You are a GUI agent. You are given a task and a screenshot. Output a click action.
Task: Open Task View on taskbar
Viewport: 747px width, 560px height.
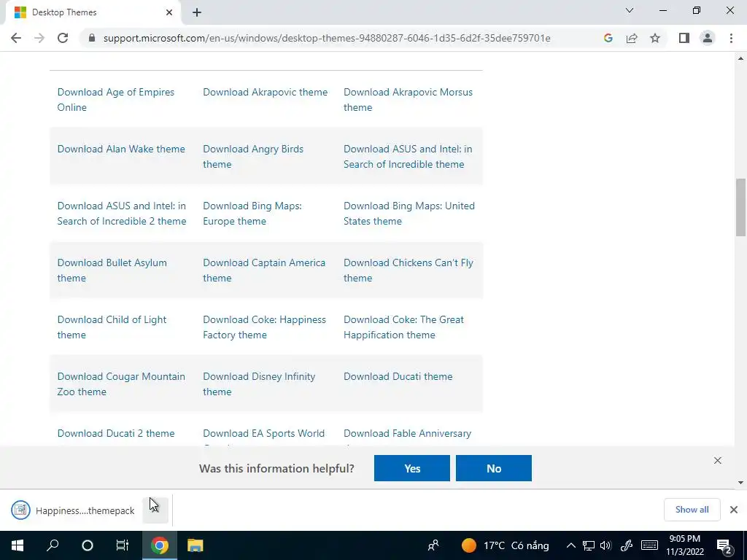tap(123, 545)
